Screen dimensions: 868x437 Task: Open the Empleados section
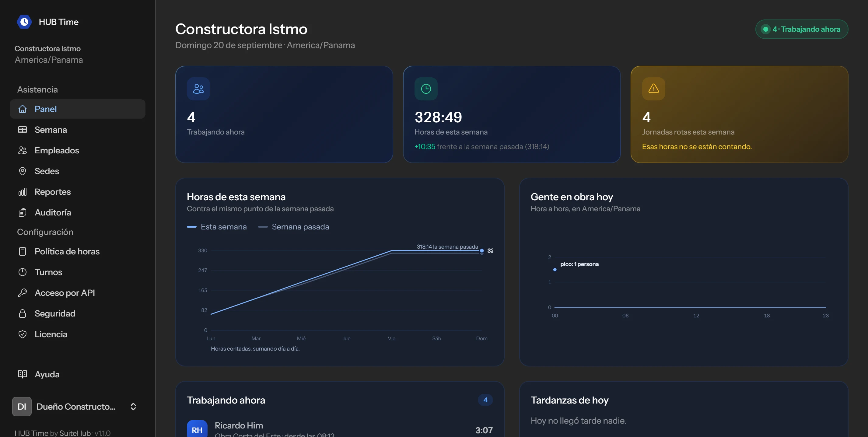point(78,150)
